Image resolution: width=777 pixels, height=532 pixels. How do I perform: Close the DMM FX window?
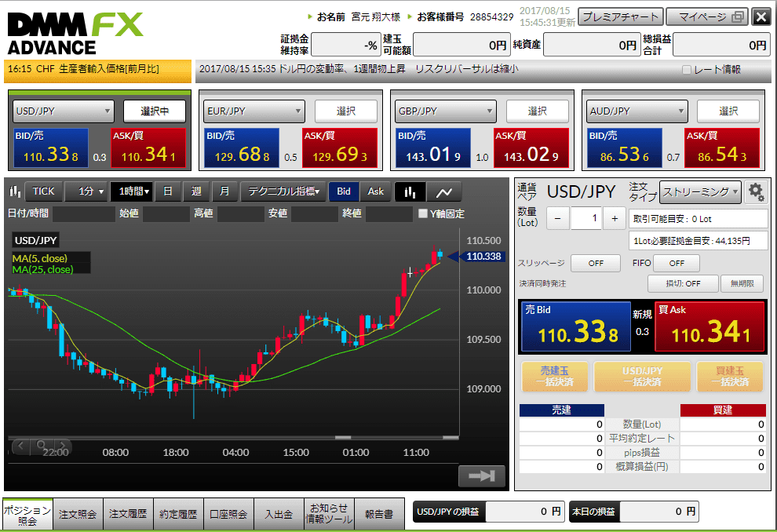[x=761, y=16]
